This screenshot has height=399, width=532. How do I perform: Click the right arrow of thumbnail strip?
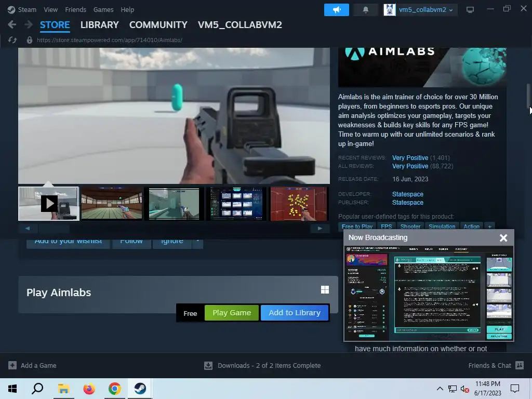pyautogui.click(x=320, y=229)
